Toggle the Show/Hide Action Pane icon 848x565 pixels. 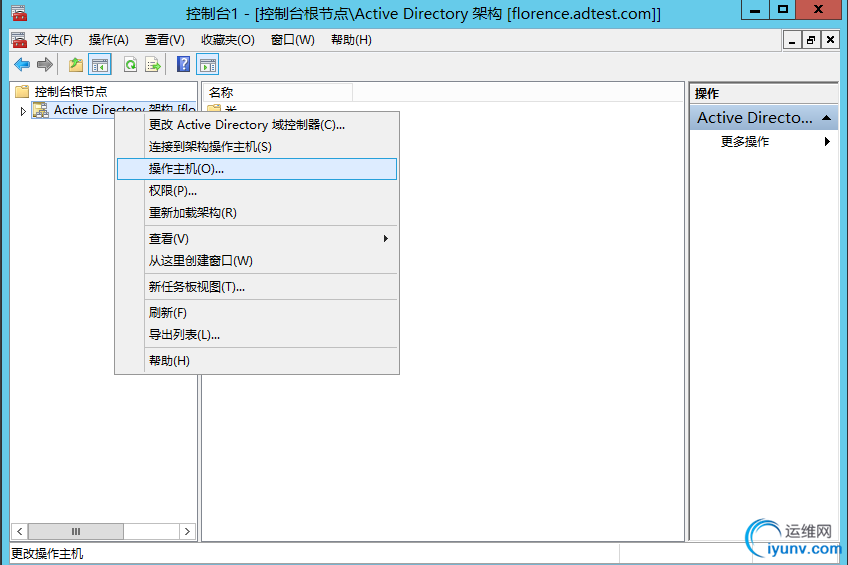tap(208, 65)
